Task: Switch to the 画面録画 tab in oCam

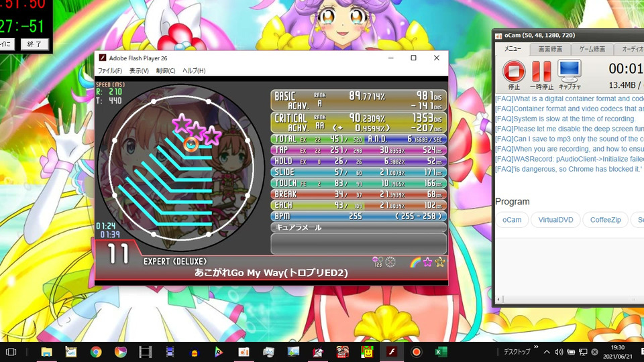Action: (550, 49)
